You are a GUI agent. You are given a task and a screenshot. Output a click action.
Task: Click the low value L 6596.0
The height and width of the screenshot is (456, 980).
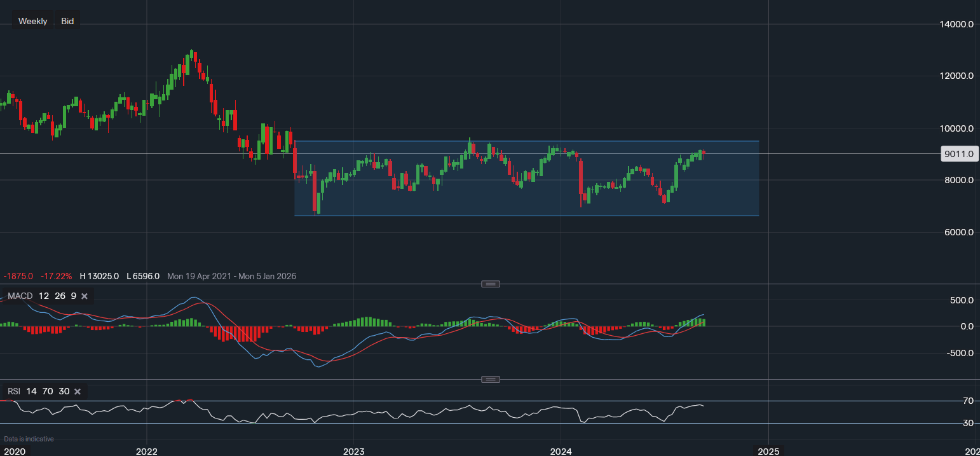143,276
